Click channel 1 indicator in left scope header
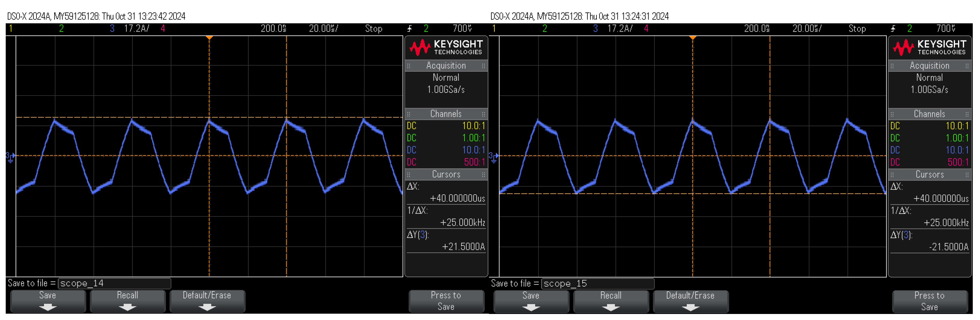 [11, 29]
